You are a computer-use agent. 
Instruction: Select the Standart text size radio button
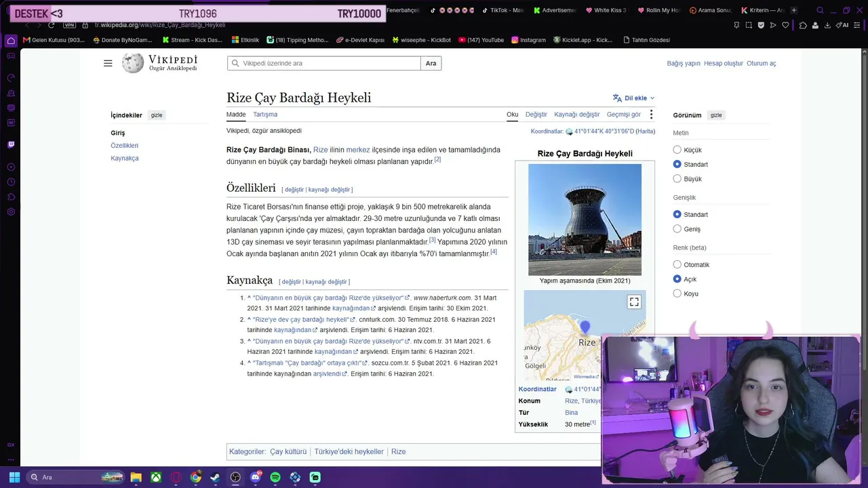click(677, 164)
